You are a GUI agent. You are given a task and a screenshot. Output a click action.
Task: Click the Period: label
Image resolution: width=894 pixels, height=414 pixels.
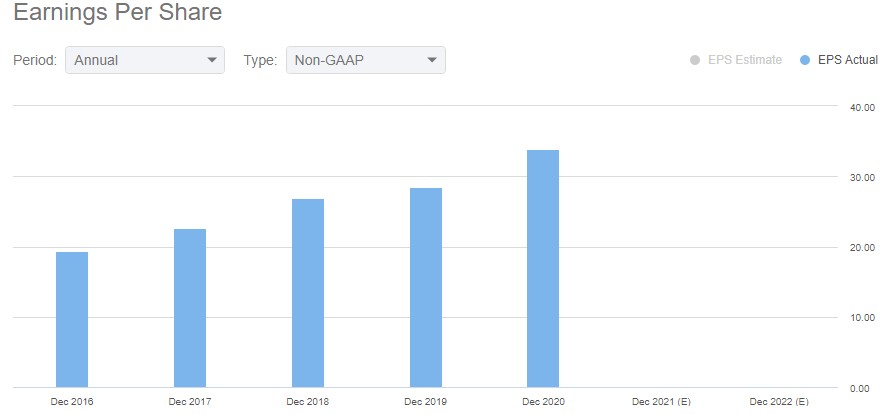(x=35, y=60)
